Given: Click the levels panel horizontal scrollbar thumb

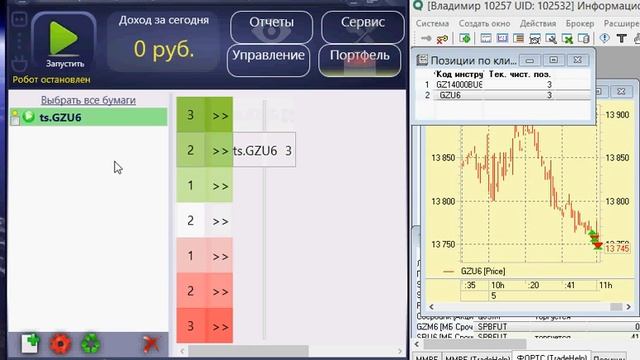Looking at the screenshot, I should (248, 351).
